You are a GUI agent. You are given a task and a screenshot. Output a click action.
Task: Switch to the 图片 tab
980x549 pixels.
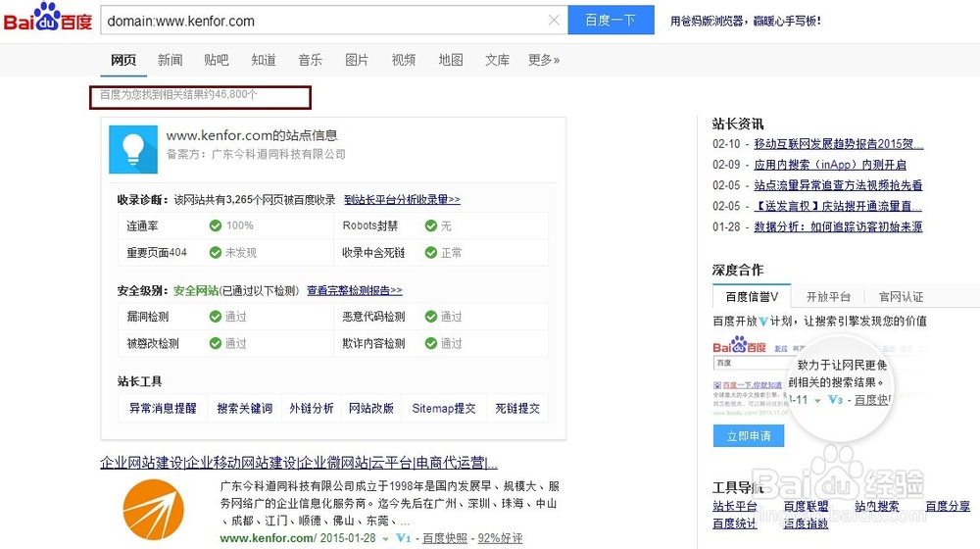[x=357, y=60]
